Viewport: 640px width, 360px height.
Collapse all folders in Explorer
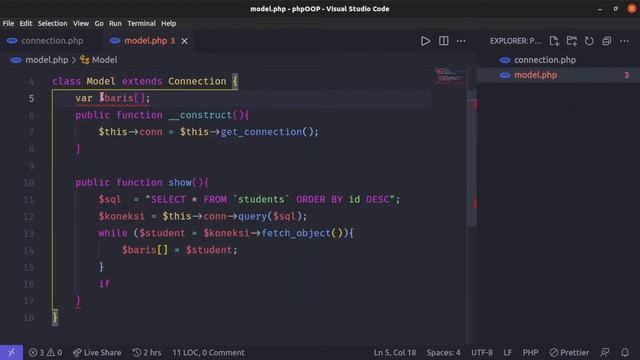(x=607, y=41)
